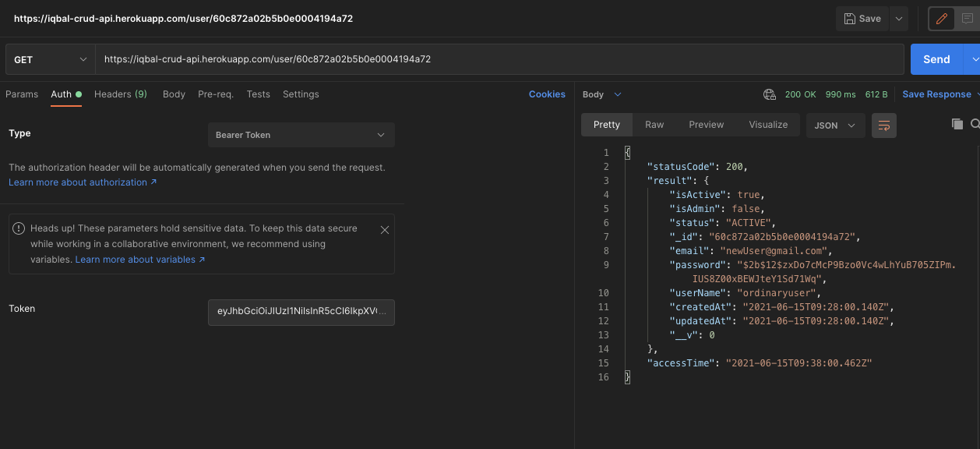Open the comments icon at top right
The width and height of the screenshot is (980, 449).
pos(968,19)
